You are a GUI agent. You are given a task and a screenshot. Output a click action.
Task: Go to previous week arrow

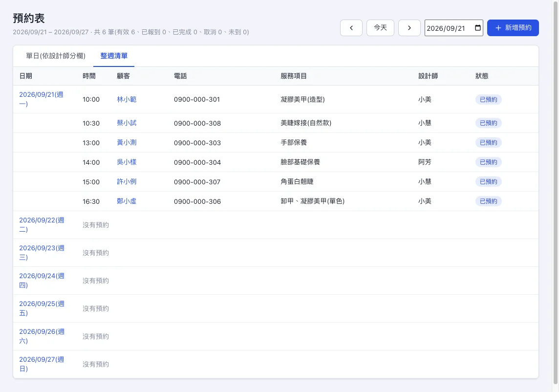(x=351, y=28)
